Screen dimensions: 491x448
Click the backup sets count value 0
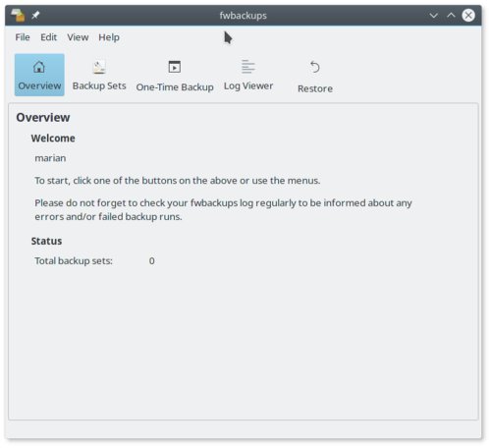(x=151, y=261)
